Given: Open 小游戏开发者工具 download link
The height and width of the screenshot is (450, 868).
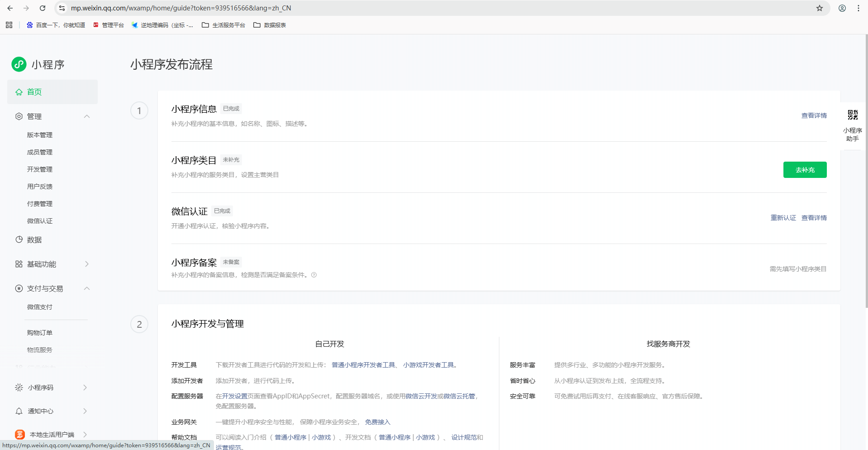Looking at the screenshot, I should 428,365.
